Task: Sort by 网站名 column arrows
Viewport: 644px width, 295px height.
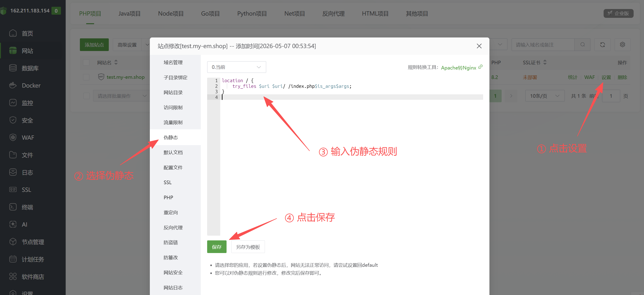Action: coord(116,63)
